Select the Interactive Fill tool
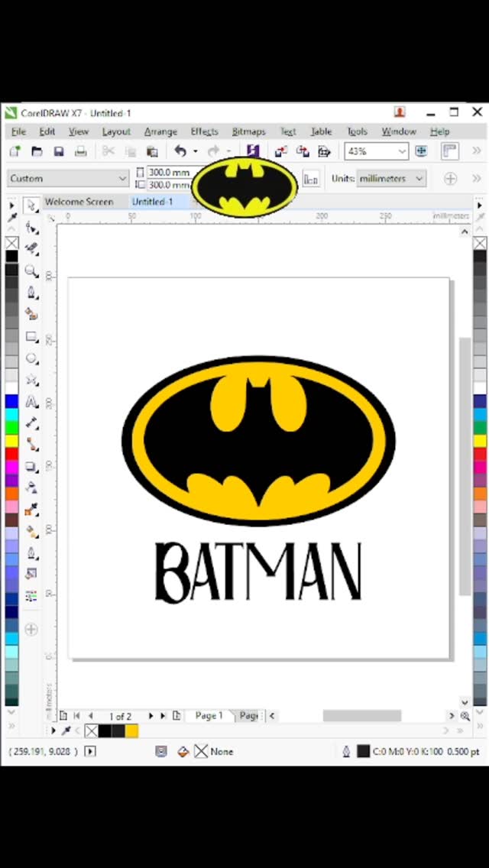The height and width of the screenshot is (868, 489). click(31, 532)
